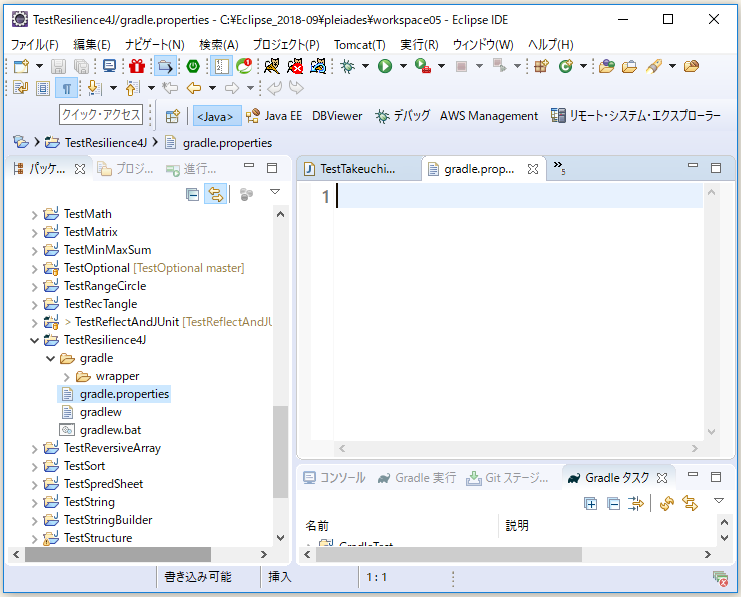The width and height of the screenshot is (741, 597).
Task: Open the Debug configurations dropdown arrow
Action: pyautogui.click(x=365, y=66)
